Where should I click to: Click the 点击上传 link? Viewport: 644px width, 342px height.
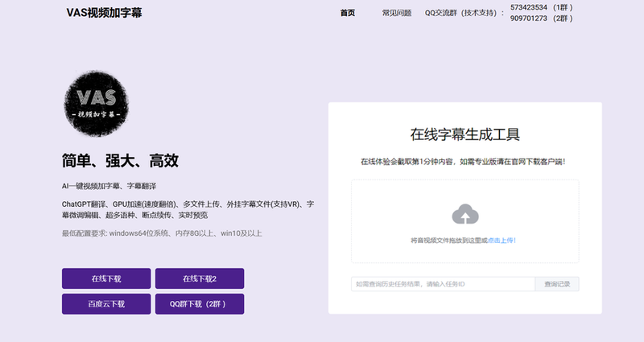coord(502,241)
